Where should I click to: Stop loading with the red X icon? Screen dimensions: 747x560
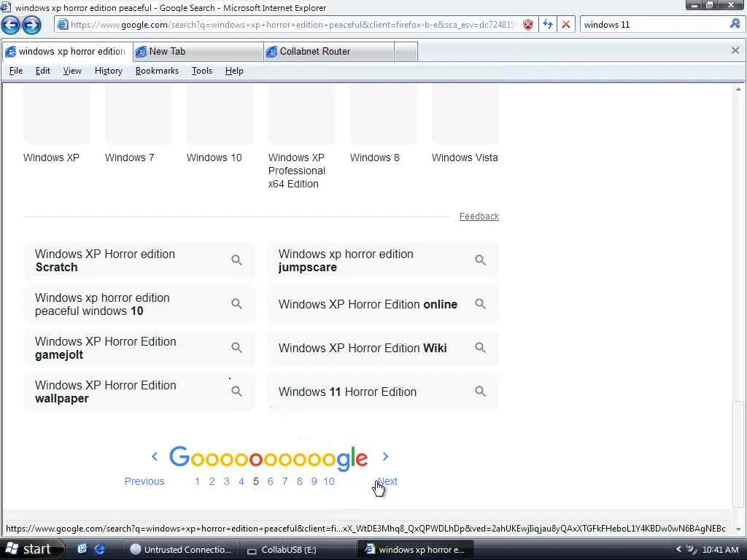pos(566,24)
